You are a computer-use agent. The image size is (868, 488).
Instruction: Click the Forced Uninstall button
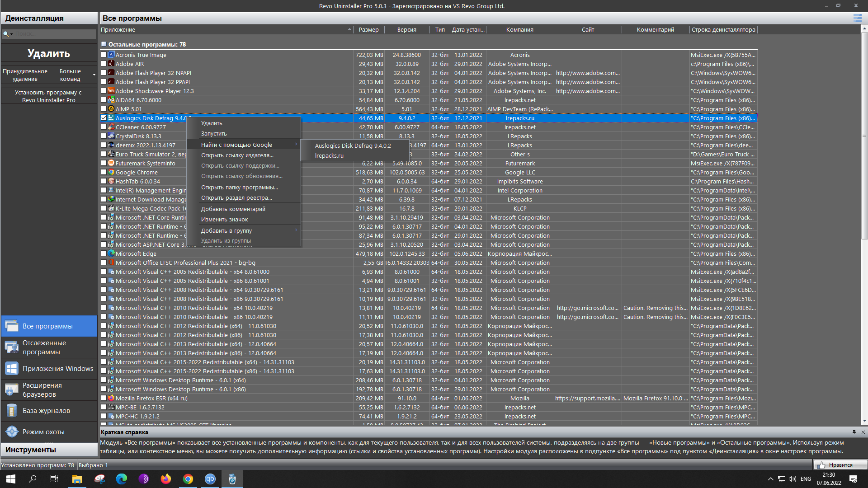(25, 75)
